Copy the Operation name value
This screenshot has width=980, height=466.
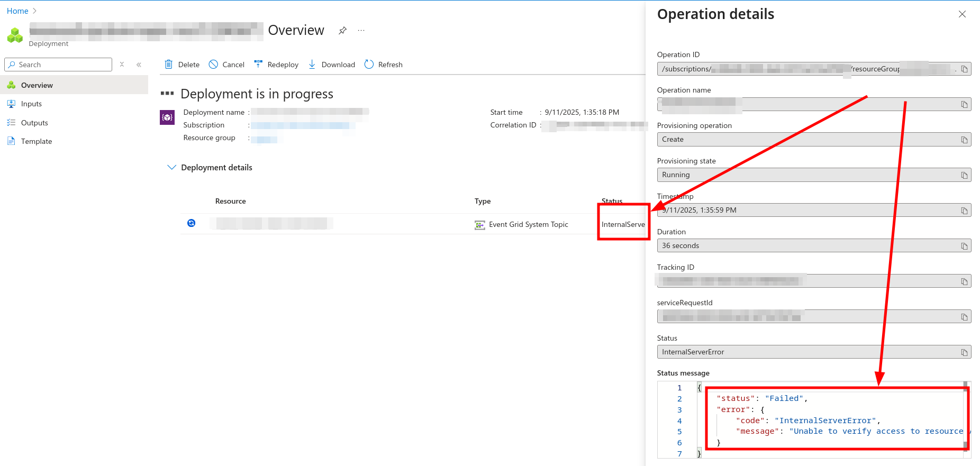click(964, 105)
